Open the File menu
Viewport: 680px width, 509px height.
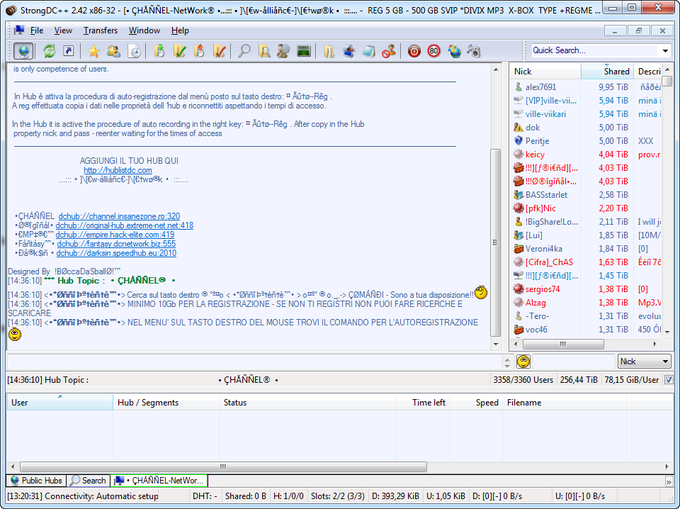(36, 30)
